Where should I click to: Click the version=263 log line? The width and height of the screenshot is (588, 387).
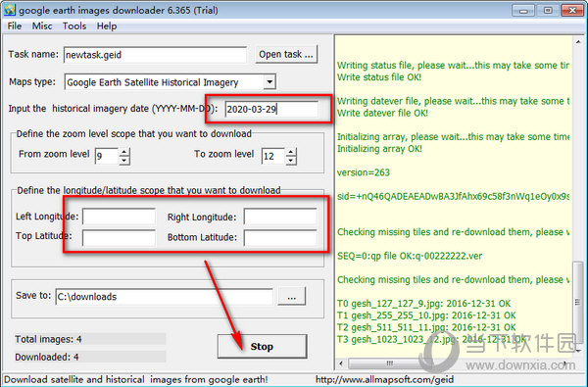pyautogui.click(x=364, y=172)
